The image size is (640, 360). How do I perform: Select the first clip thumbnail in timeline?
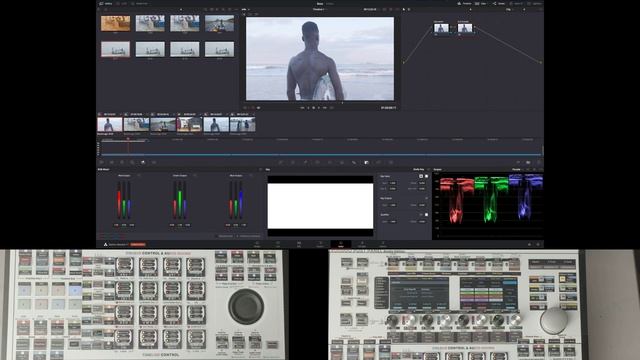[x=110, y=124]
